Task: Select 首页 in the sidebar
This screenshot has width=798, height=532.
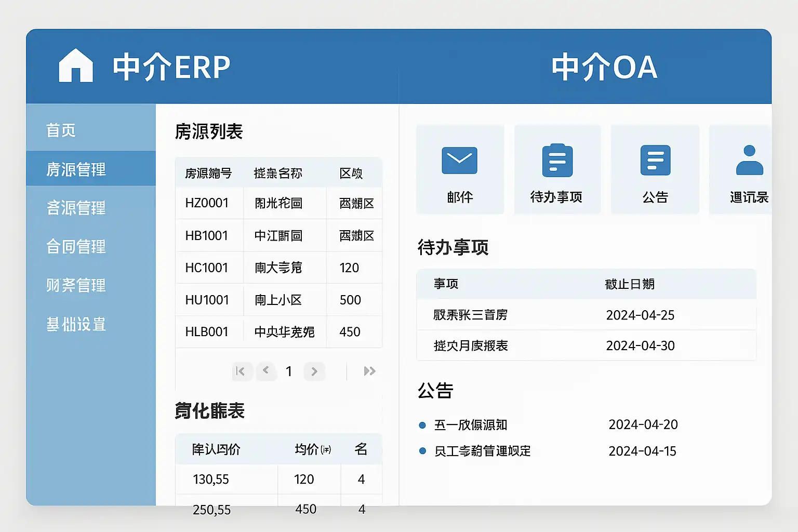Action: click(61, 130)
